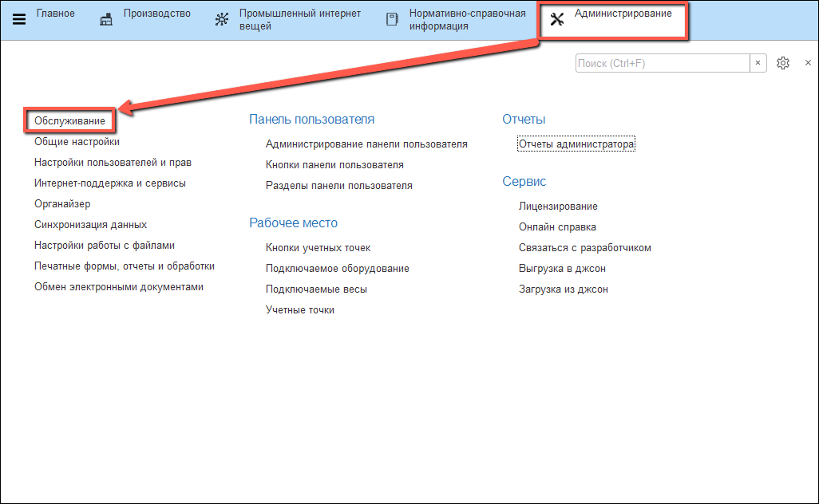Open Администрирование панели пользователя

coord(366,144)
